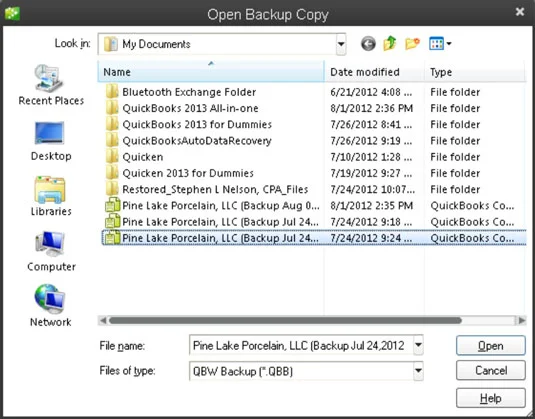The width and height of the screenshot is (535, 419).
Task: Select the Restored_Stephen L Nelson, CPA_Files folder icon
Action: pos(112,189)
